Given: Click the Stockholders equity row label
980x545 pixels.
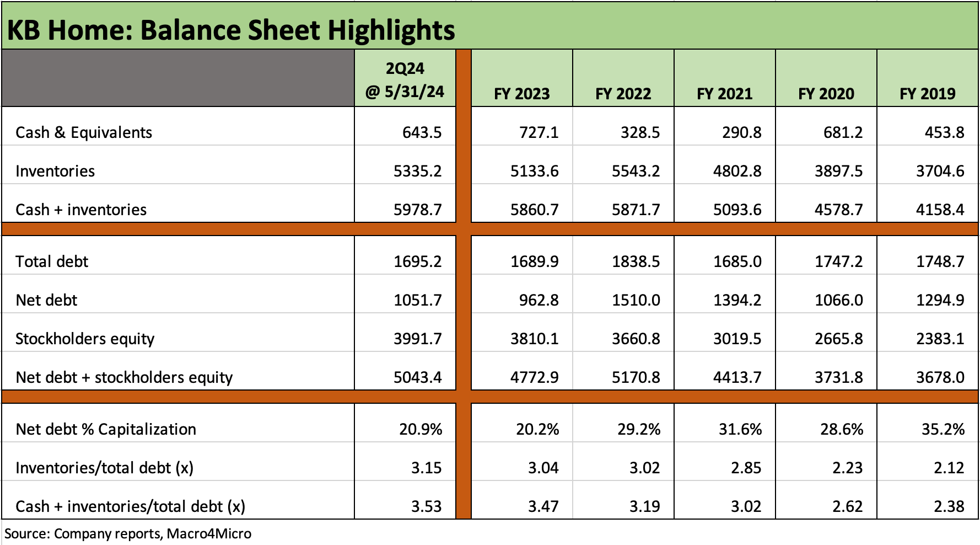Looking at the screenshot, I should pos(85,339).
